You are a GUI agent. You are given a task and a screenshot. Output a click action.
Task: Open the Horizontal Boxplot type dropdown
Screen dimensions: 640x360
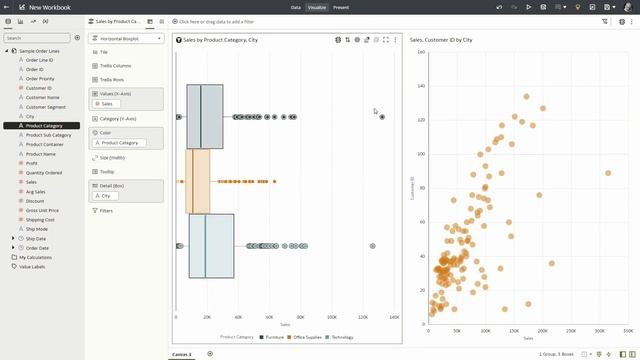tap(126, 38)
